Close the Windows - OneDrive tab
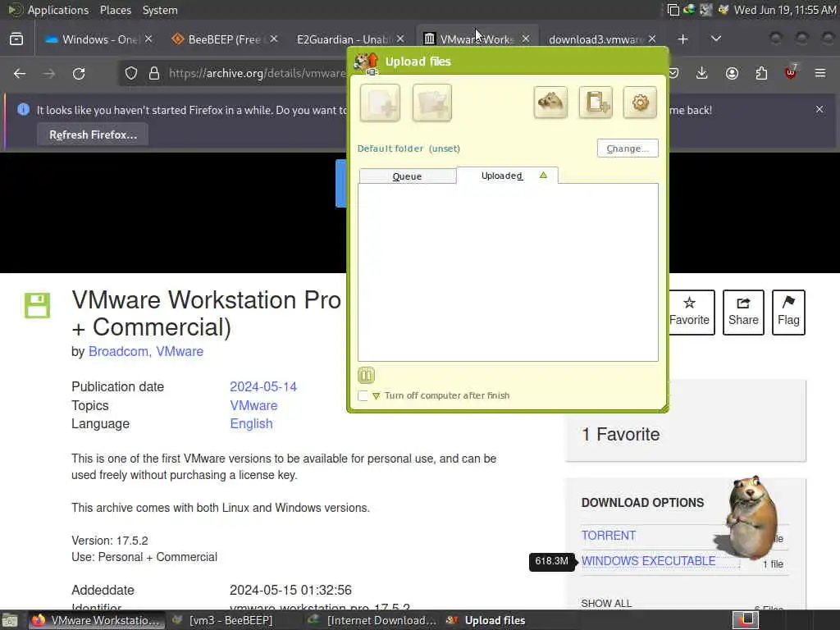Screen dimensions: 840x630 point(148,39)
